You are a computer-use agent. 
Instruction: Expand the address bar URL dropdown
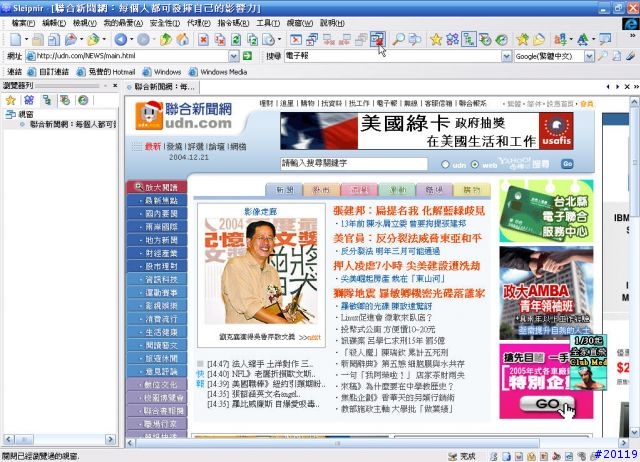[234, 56]
